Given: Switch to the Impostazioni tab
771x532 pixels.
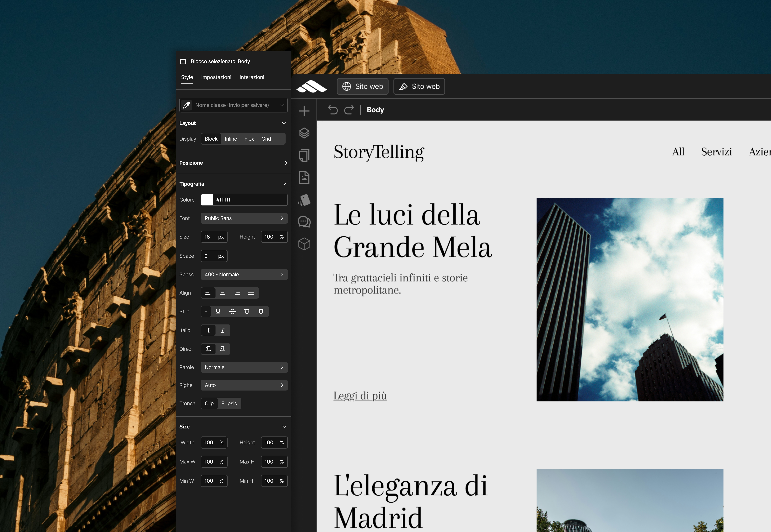Looking at the screenshot, I should tap(216, 77).
